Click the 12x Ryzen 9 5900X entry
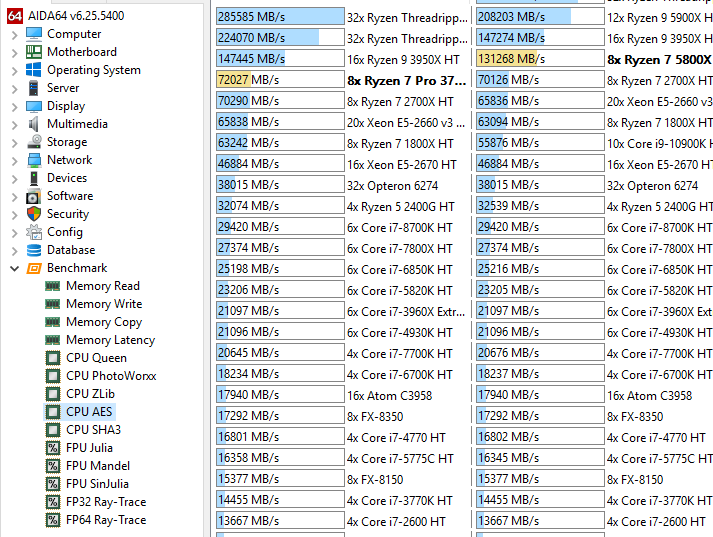The width and height of the screenshot is (713, 537). [x=659, y=18]
